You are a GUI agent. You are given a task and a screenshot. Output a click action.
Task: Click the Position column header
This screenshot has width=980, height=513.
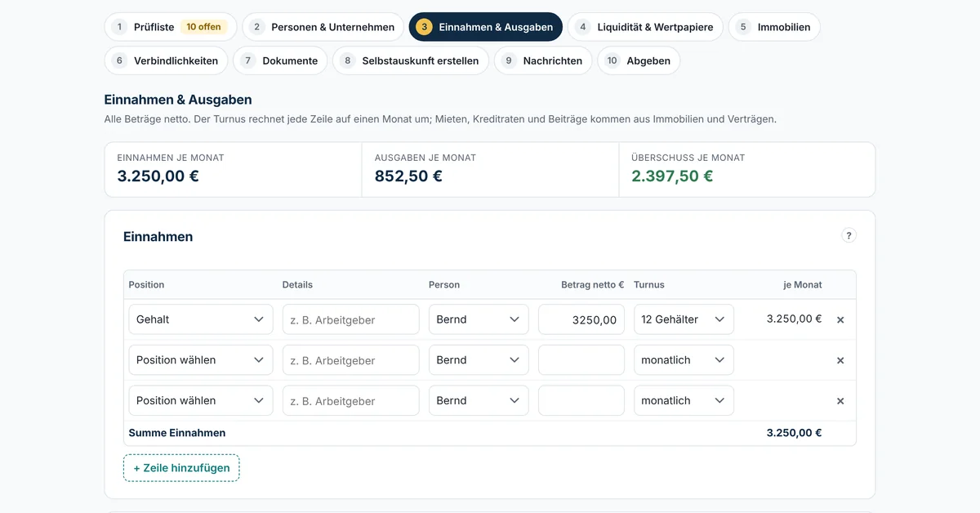[x=146, y=285]
